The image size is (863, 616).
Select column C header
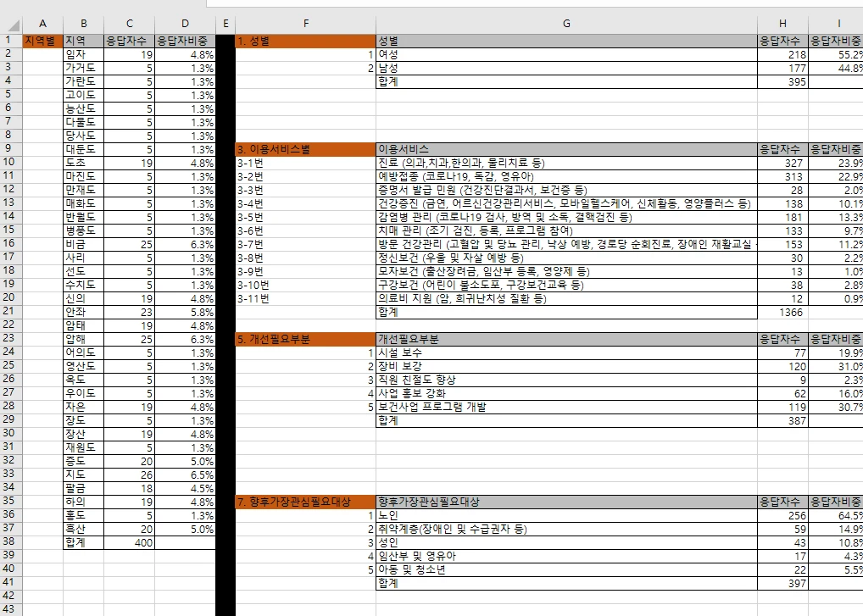[130, 24]
